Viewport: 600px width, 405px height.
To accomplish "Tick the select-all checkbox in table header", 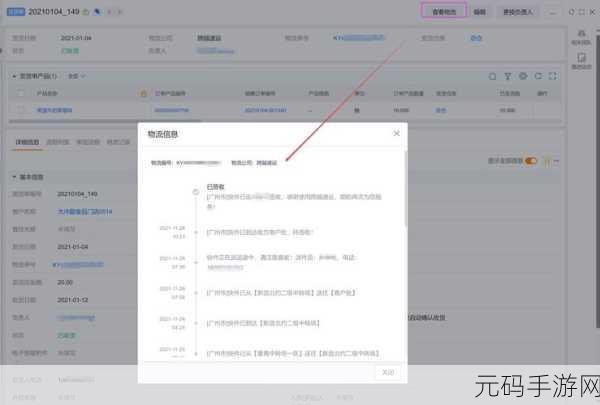I will coord(21,93).
